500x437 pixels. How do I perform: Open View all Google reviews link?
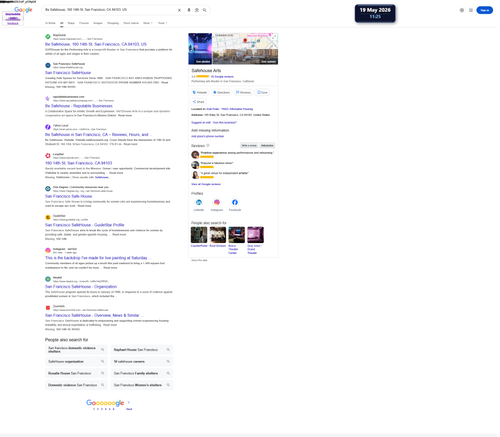coord(206,184)
